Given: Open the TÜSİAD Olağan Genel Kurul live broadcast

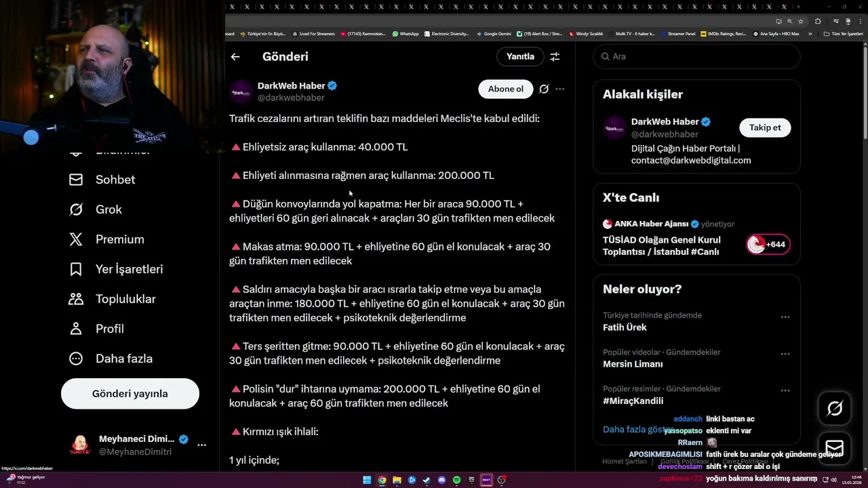Looking at the screenshot, I should (x=662, y=246).
